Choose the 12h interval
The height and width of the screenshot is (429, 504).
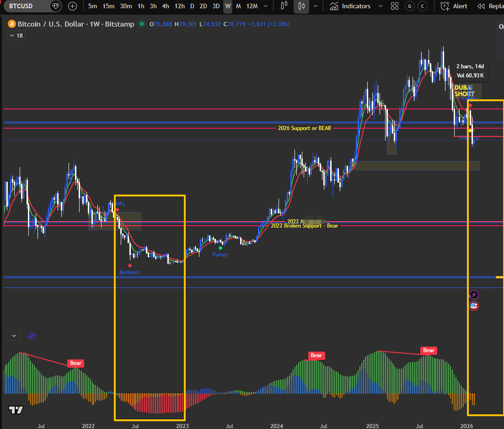click(x=180, y=6)
